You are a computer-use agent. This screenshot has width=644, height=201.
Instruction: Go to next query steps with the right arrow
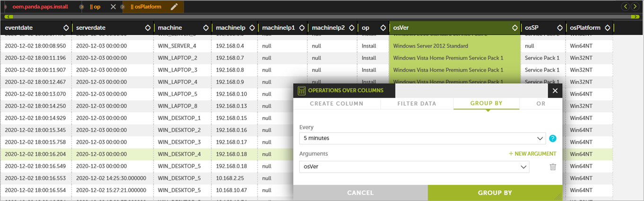pos(635,7)
